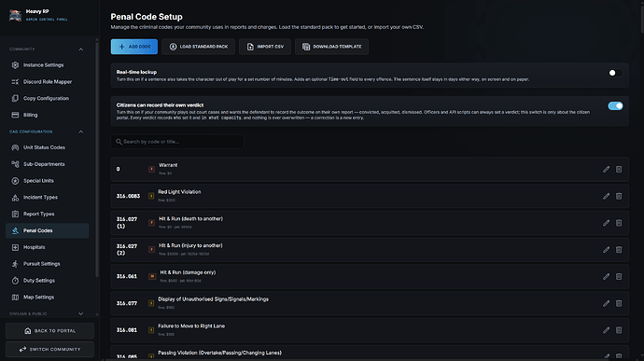Select code 316.061 text
Screen dimensions: 644x361
point(127,276)
